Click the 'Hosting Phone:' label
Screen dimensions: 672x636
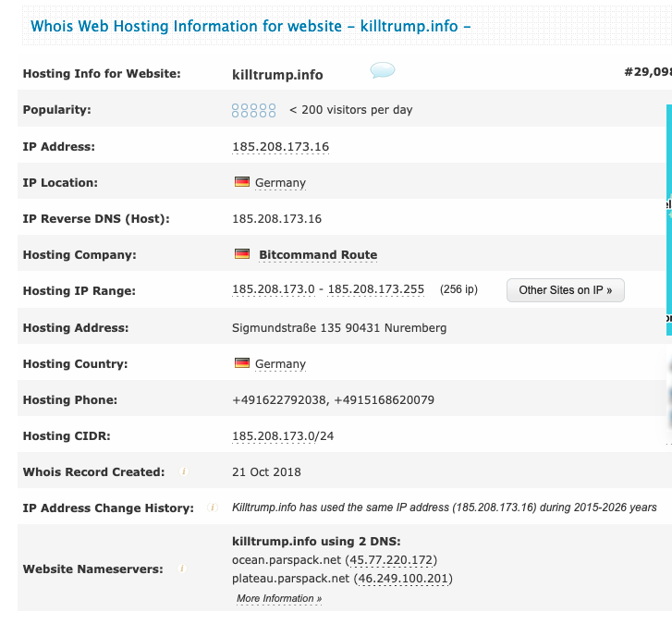(70, 400)
